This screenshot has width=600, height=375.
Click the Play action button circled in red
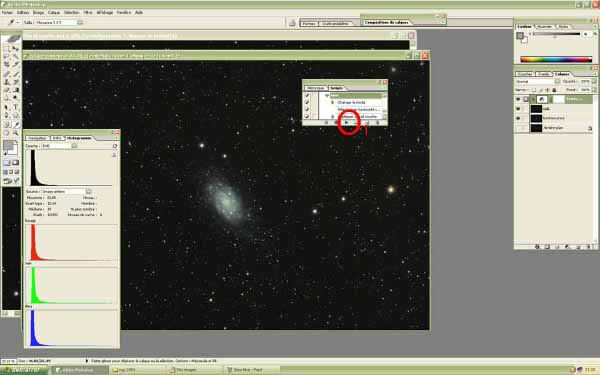[347, 122]
